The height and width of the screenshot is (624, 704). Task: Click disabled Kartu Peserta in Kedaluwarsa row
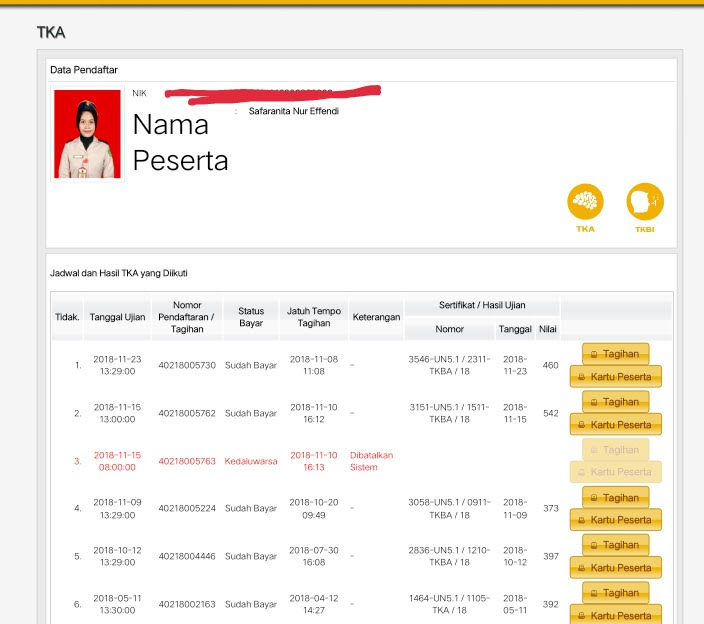pos(616,472)
